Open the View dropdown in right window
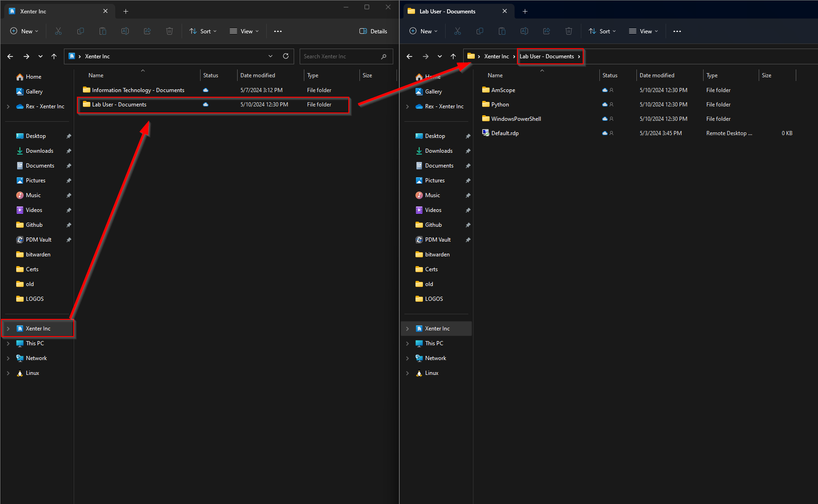The width and height of the screenshot is (818, 504). click(x=643, y=31)
